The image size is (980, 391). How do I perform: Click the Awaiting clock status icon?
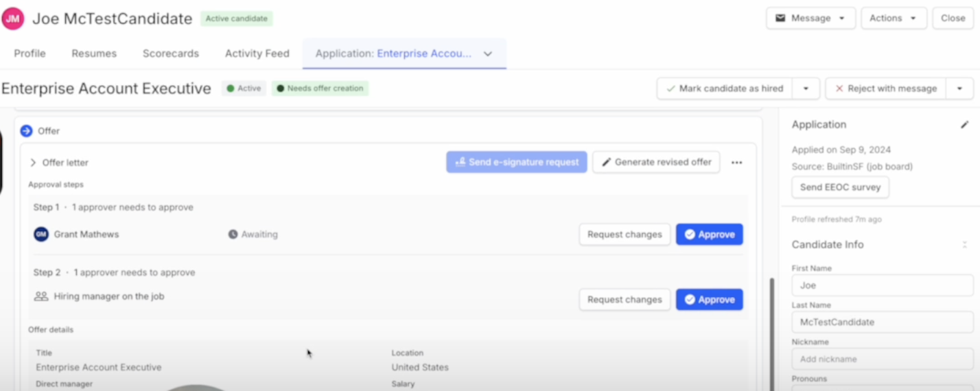click(233, 235)
